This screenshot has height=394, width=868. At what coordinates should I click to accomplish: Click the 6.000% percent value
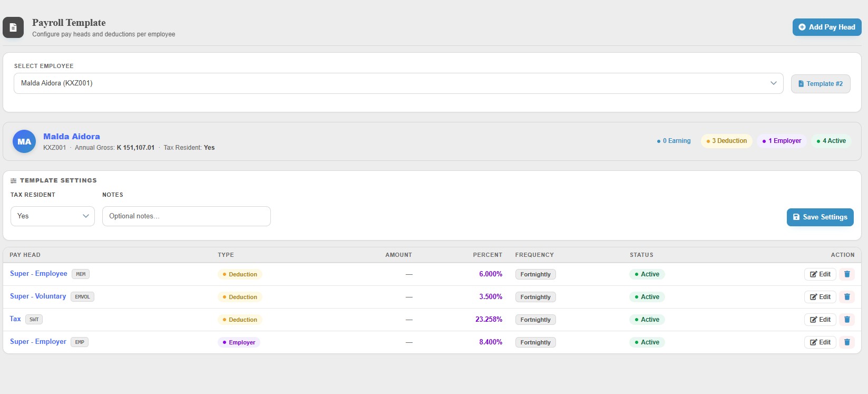pyautogui.click(x=491, y=274)
